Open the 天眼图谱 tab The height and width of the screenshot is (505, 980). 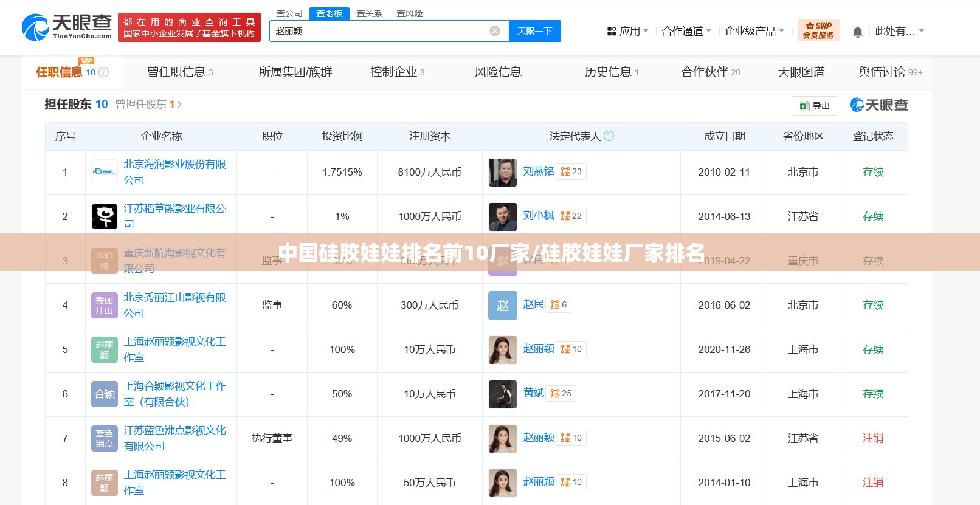(x=801, y=72)
